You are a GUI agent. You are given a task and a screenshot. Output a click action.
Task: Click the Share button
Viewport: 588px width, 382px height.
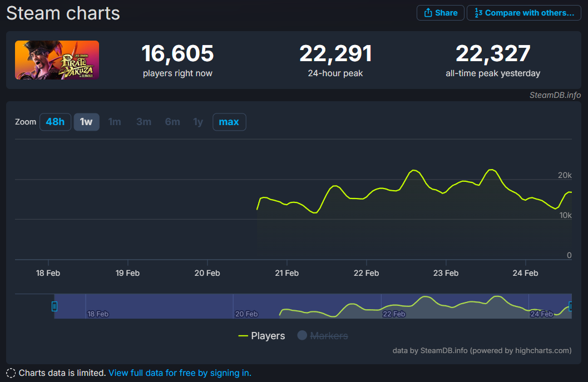pyautogui.click(x=440, y=13)
